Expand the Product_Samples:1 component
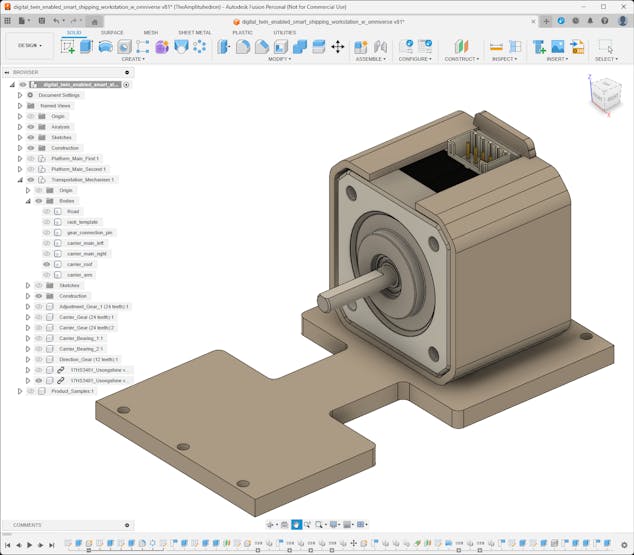Viewport: 634px width, 555px height. [x=19, y=391]
